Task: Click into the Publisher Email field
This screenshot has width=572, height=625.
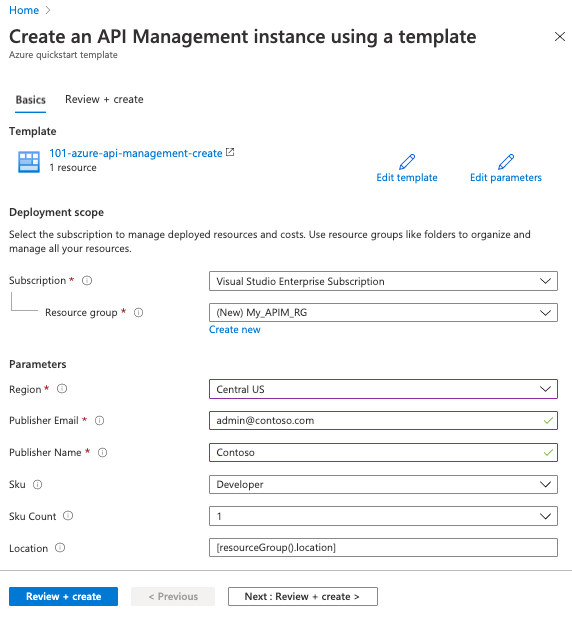Action: click(x=383, y=421)
